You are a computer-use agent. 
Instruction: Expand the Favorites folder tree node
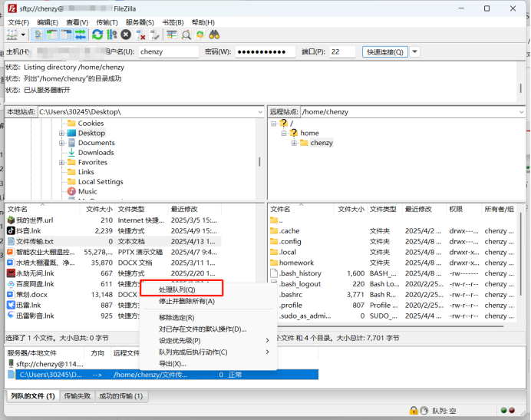61,163
